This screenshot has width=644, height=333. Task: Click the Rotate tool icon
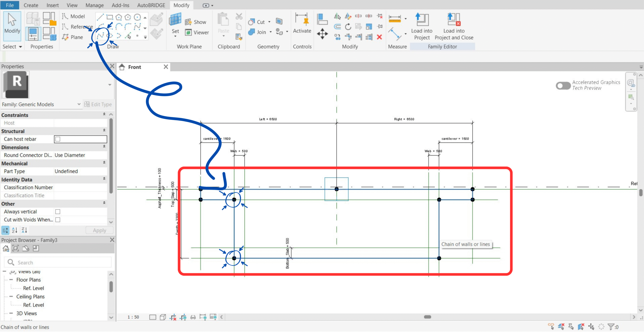click(x=348, y=26)
